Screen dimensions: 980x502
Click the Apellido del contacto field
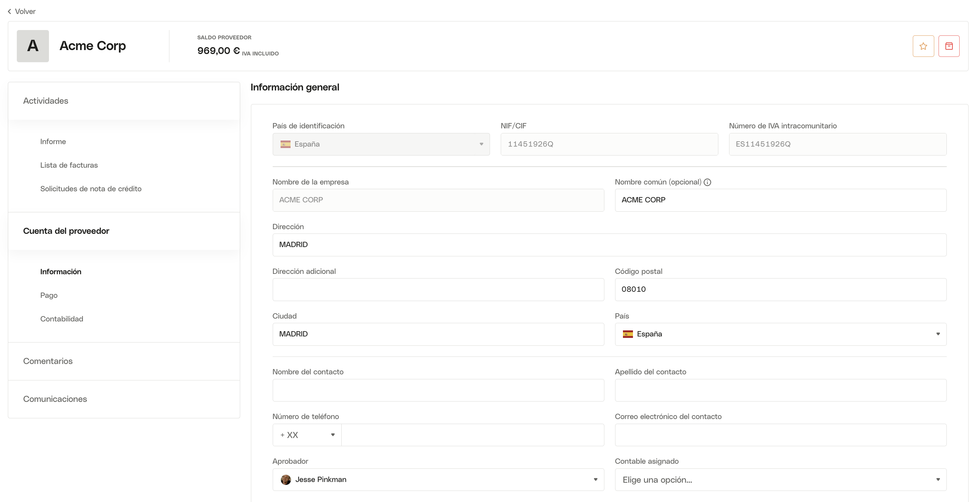[781, 390]
